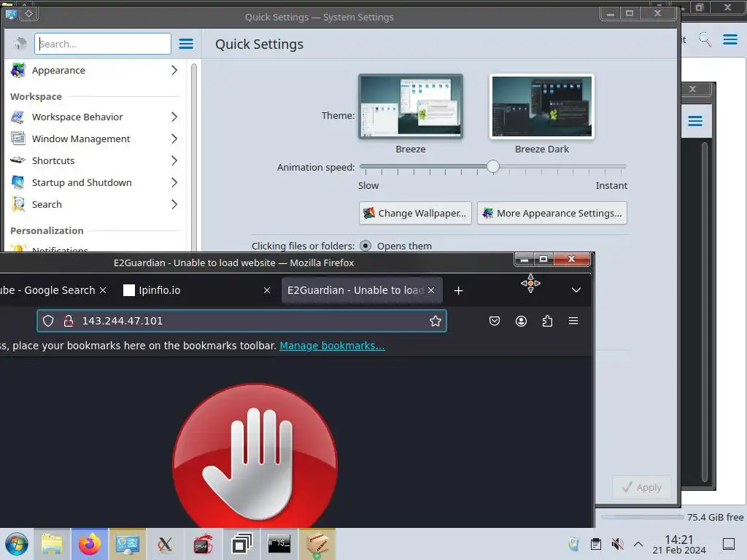
Task: Click the System Settings sidebar scrollbar
Action: pos(194,157)
